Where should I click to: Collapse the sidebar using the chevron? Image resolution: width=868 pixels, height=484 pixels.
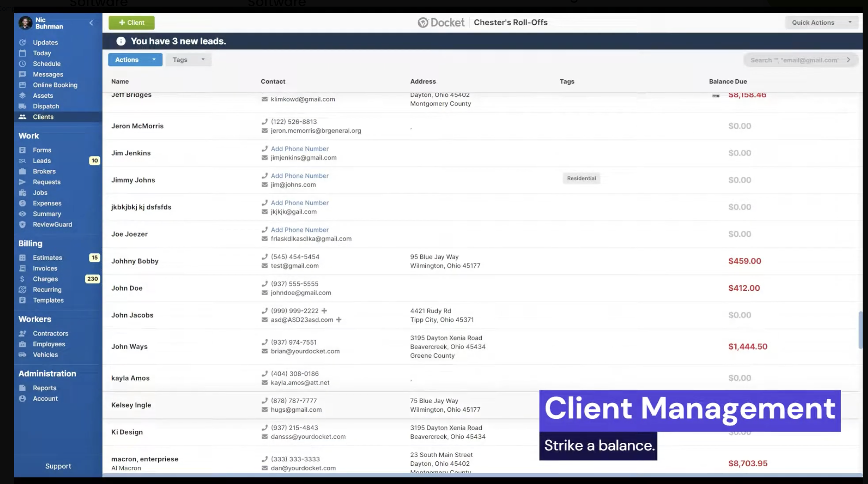91,23
